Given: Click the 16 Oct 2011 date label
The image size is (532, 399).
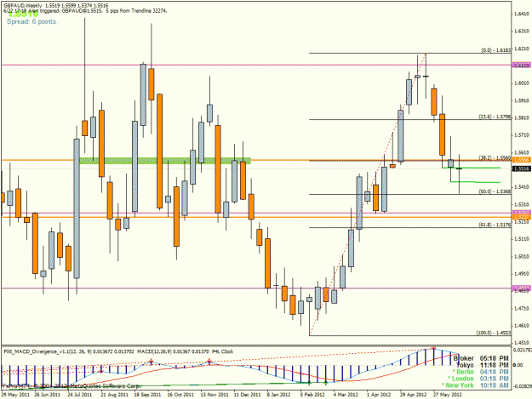Looking at the screenshot, I should click(x=180, y=395).
